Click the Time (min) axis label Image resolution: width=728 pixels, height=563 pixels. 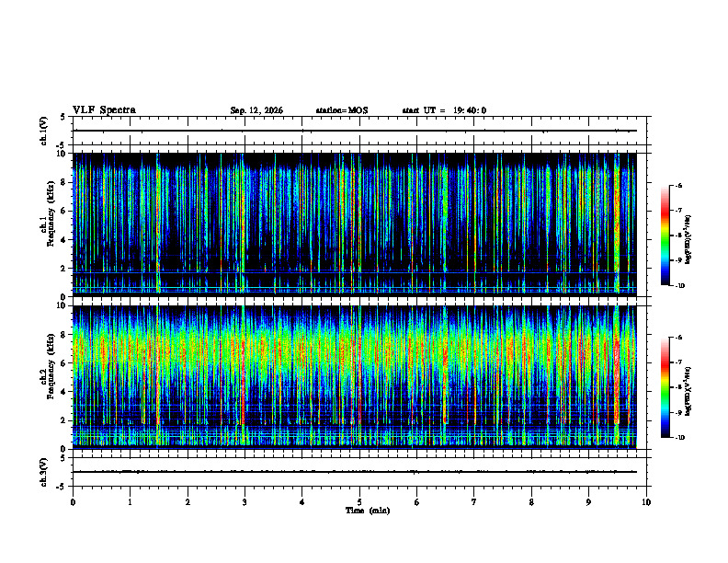tap(368, 511)
